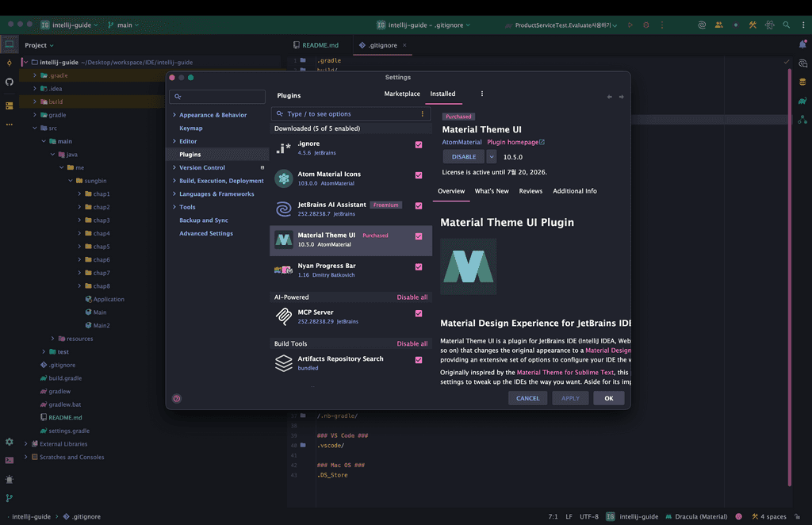Open the main branch dropdown
Viewport: 812px width, 525px height.
click(x=123, y=25)
